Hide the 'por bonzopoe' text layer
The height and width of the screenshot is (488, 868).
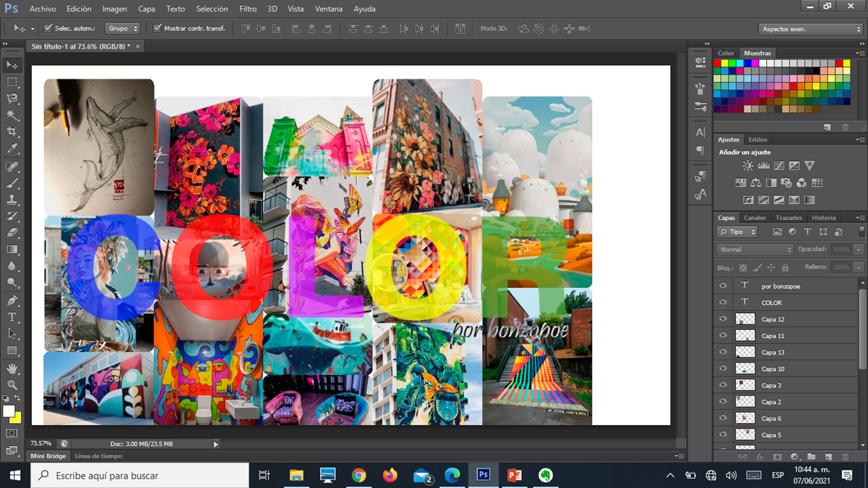[723, 286]
